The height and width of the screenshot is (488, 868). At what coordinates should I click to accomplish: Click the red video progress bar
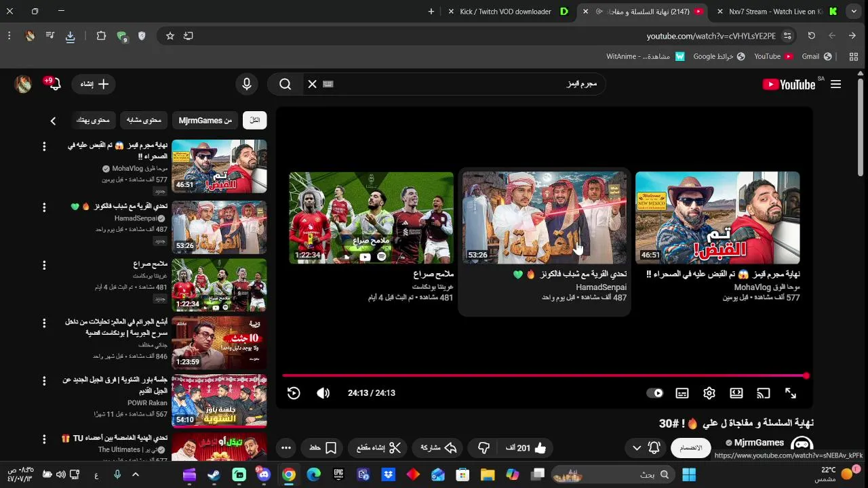(545, 375)
